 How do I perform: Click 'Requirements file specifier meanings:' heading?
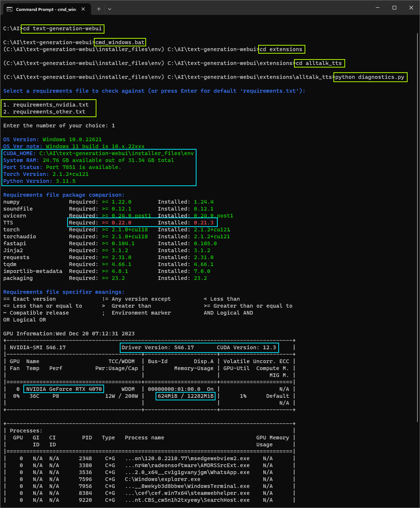[x=64, y=292]
